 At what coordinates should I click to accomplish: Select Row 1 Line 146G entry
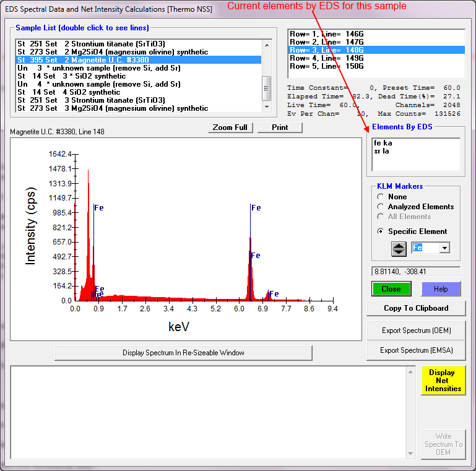coord(327,33)
